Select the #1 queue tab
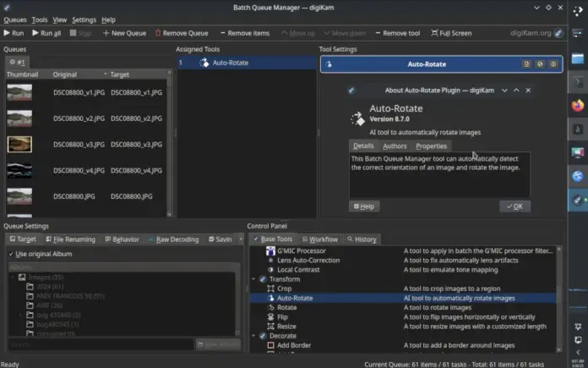The height and width of the screenshot is (368, 588). click(x=17, y=62)
